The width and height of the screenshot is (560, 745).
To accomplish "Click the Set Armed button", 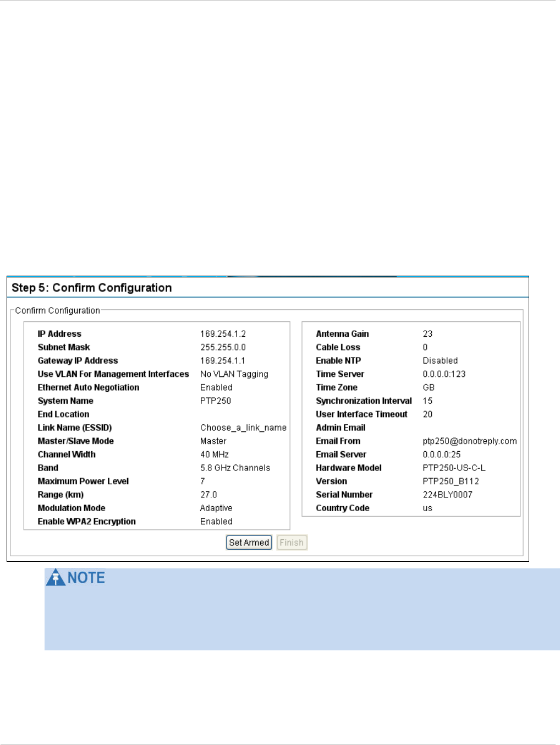I will pyautogui.click(x=249, y=543).
